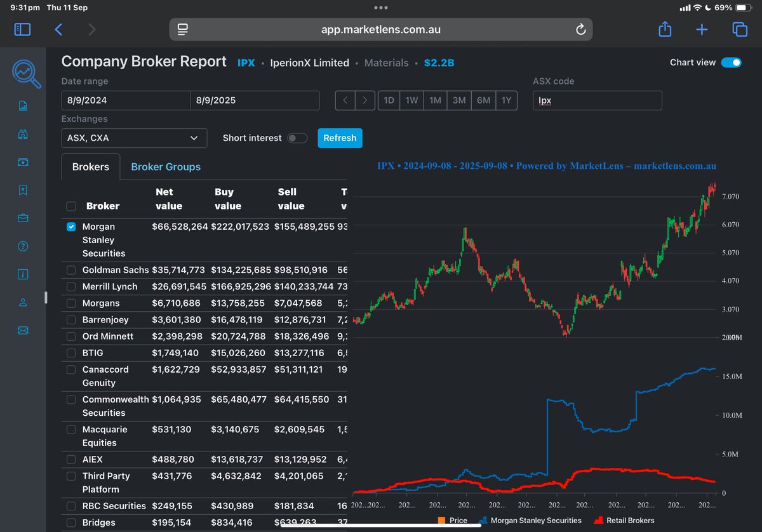762x532 pixels.
Task: Tap Safari address bar URL
Action: [381, 29]
